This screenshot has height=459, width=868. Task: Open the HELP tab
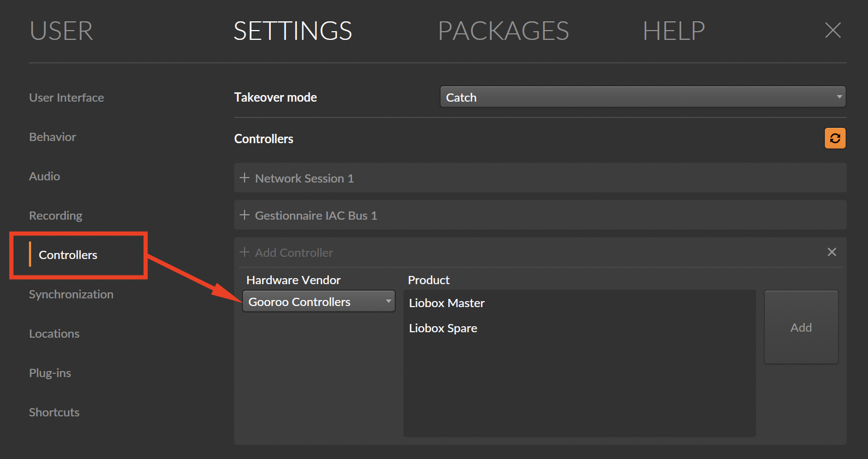(x=674, y=31)
